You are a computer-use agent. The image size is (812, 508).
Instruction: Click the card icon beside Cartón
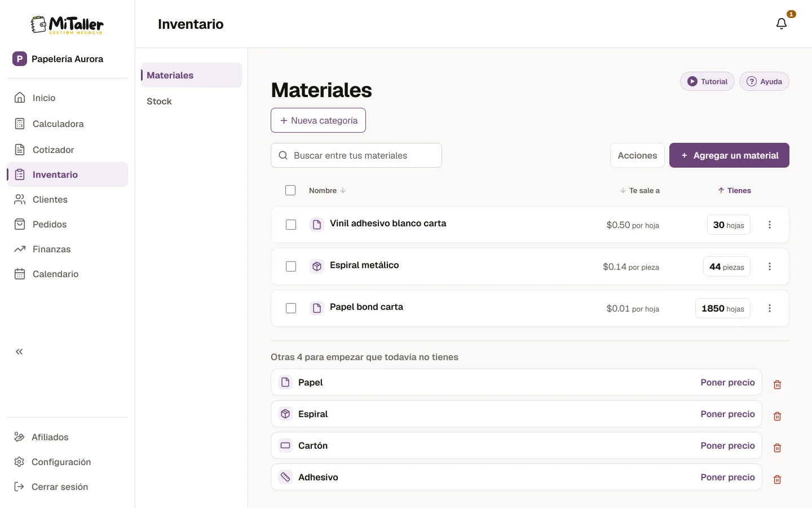coord(285,445)
